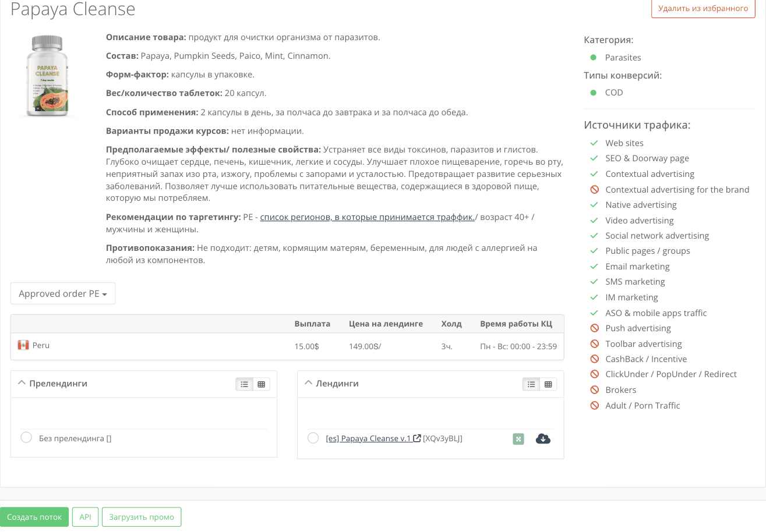The image size is (766, 532).
Task: Click the Время работы КЦ column header
Action: (x=516, y=324)
